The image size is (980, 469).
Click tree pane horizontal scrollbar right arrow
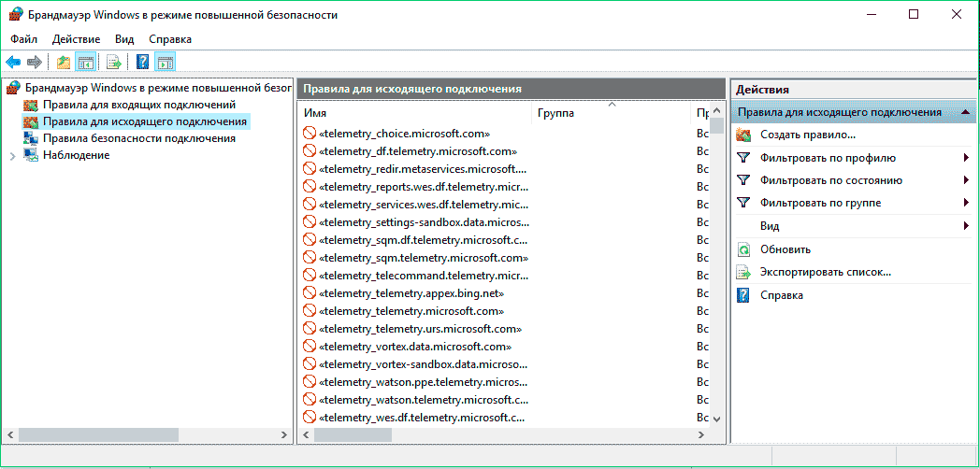pyautogui.click(x=283, y=434)
